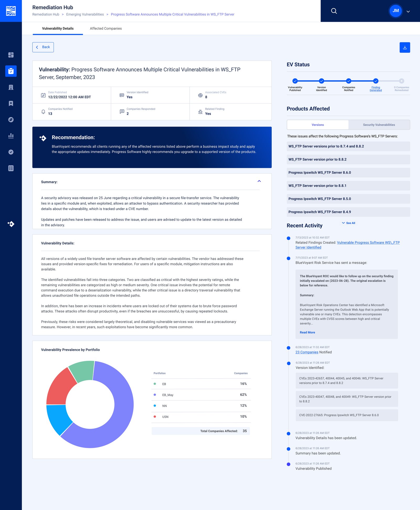420x510 pixels.
Task: Click the green EB donut chart segment
Action: tap(83, 371)
